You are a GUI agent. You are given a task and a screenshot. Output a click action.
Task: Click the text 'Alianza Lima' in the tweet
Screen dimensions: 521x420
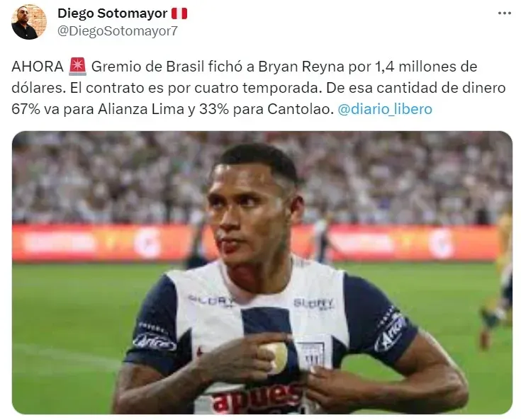pyautogui.click(x=141, y=109)
